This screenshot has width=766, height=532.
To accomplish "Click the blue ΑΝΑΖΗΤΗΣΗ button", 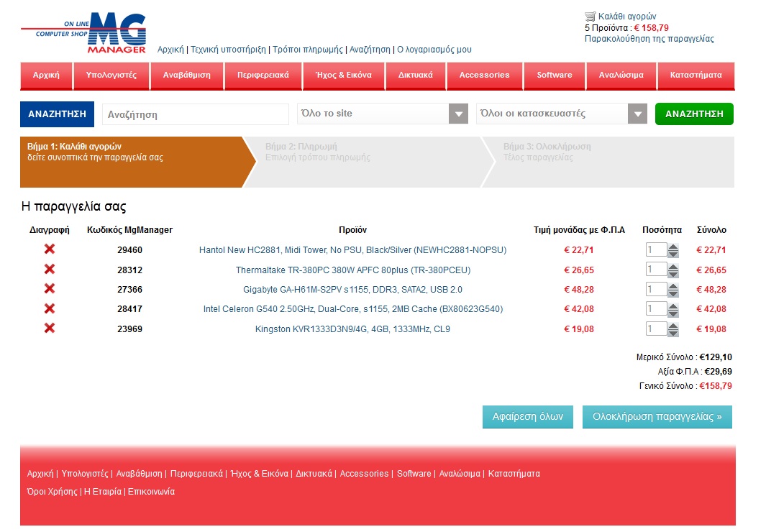I will point(57,114).
